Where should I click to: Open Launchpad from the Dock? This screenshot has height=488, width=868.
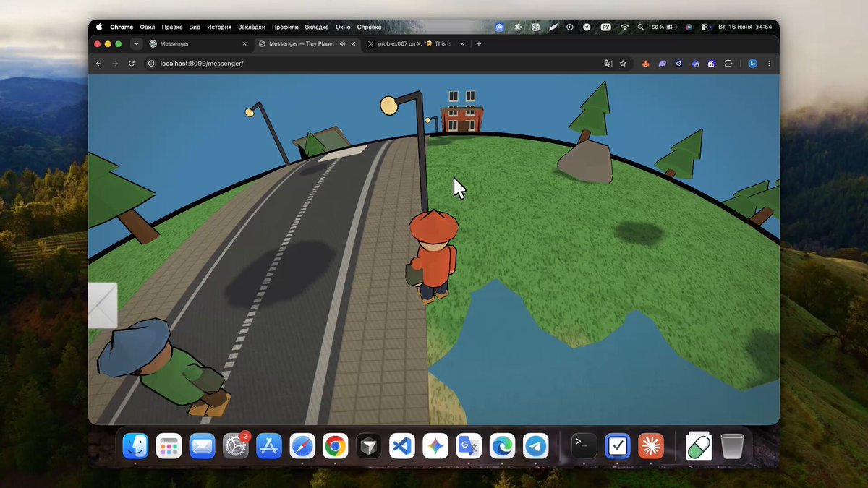[x=169, y=447]
